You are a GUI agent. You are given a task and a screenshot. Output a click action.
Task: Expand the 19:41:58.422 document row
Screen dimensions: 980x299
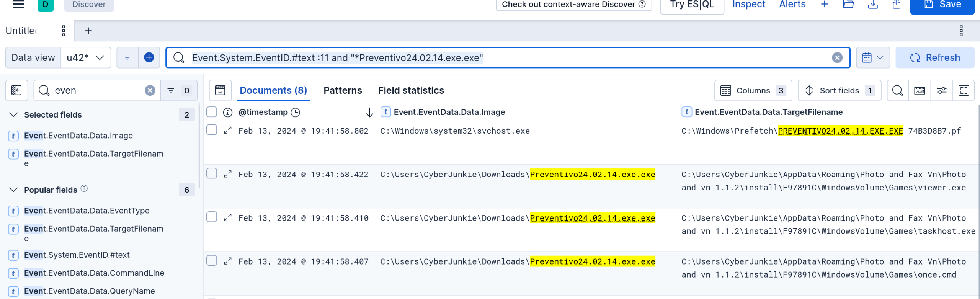tap(228, 174)
